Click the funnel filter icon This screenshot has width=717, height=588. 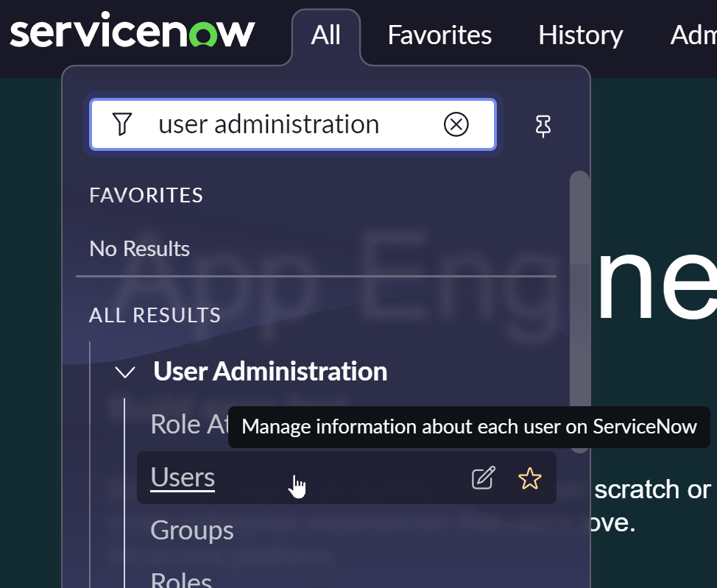coord(122,124)
